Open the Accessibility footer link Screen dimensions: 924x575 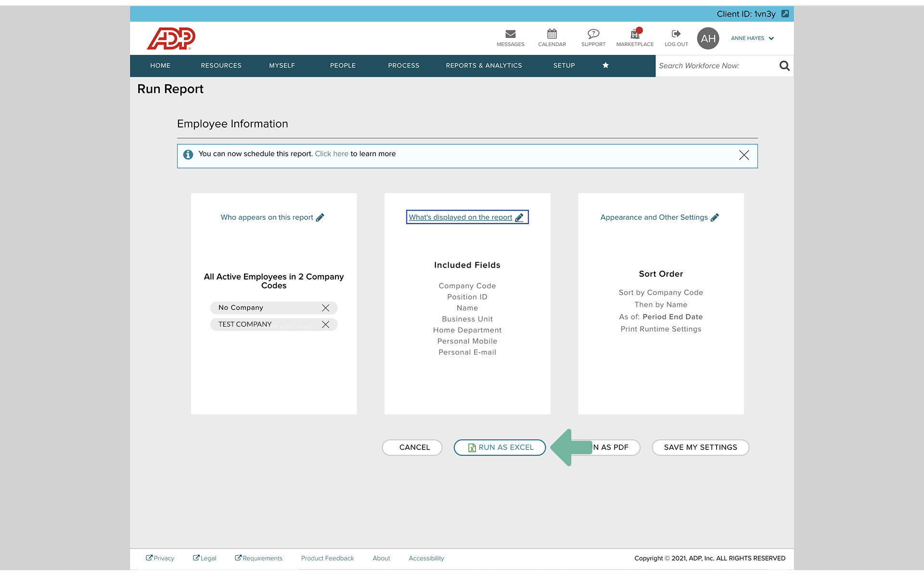tap(426, 558)
